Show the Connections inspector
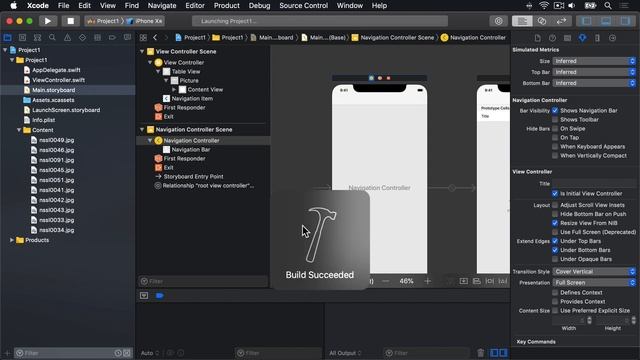 tap(612, 38)
